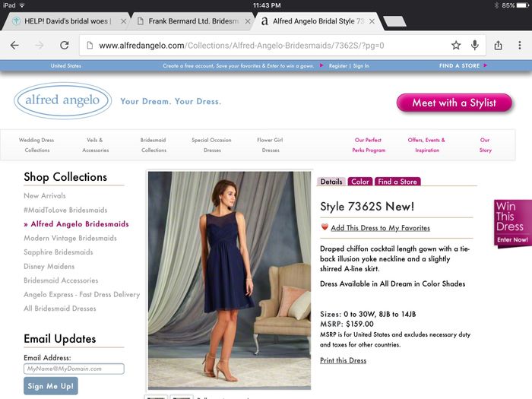Click the Win This Dress banner

click(x=512, y=223)
